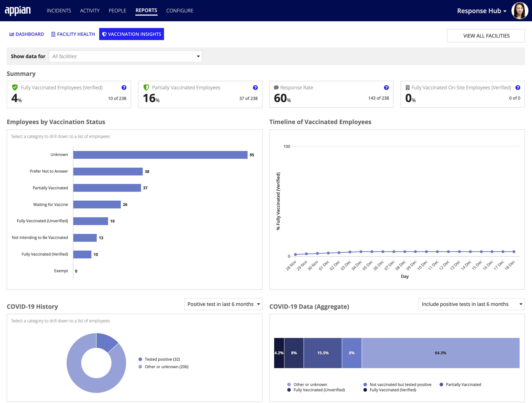Viewport: 532px width, 403px height.
Task: Open the user profile avatar
Action: [519, 11]
